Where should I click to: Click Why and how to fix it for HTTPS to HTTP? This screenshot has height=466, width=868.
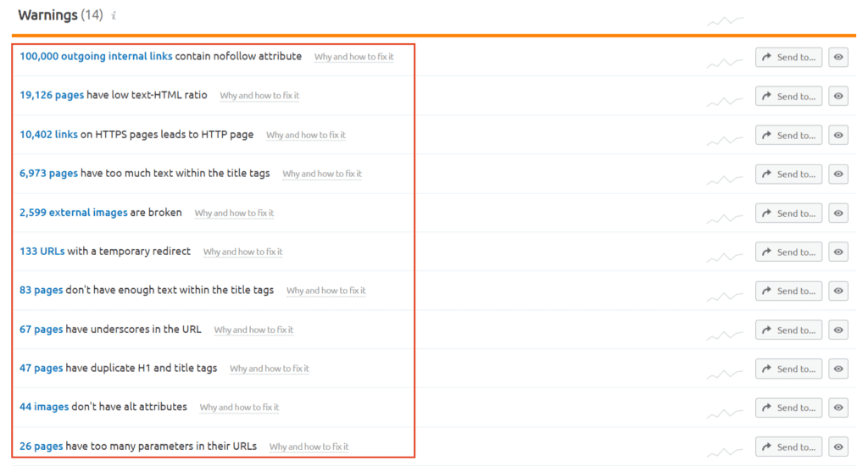[305, 135]
